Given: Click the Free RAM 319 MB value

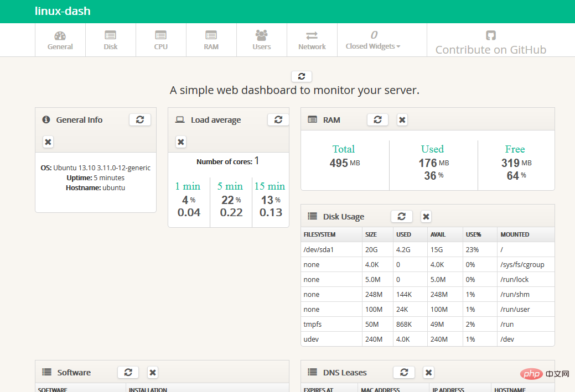Looking at the screenshot, I should (x=516, y=163).
